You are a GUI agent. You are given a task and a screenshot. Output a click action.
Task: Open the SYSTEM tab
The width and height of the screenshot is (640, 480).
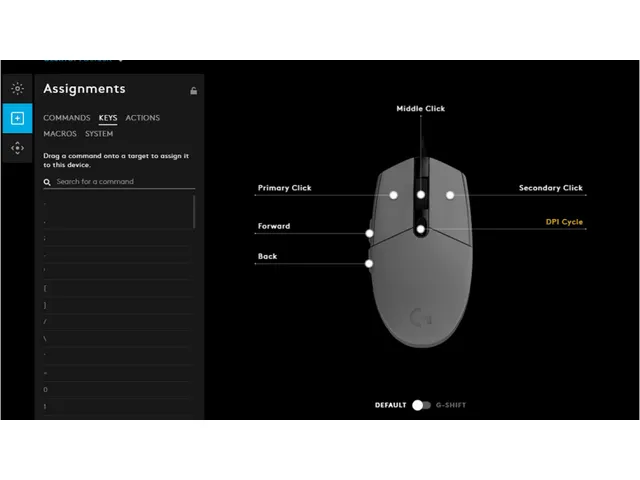click(x=99, y=134)
